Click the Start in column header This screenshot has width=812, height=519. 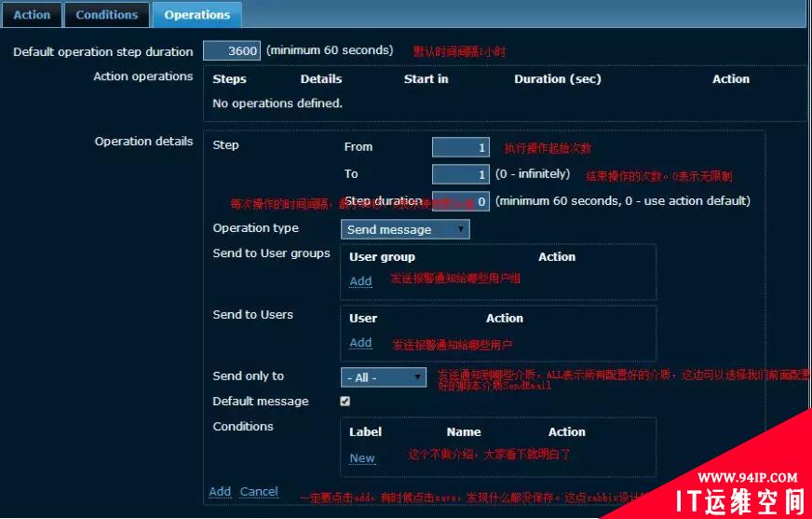coord(426,79)
